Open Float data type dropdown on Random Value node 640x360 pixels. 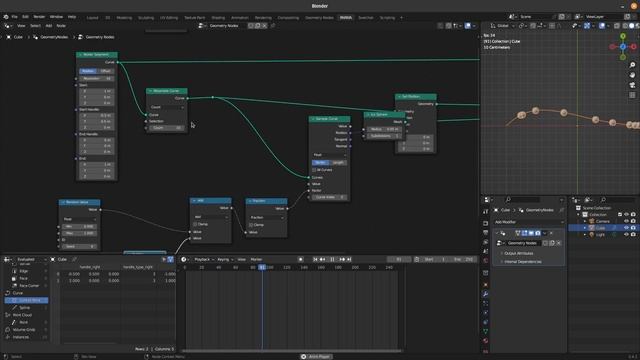(x=80, y=219)
